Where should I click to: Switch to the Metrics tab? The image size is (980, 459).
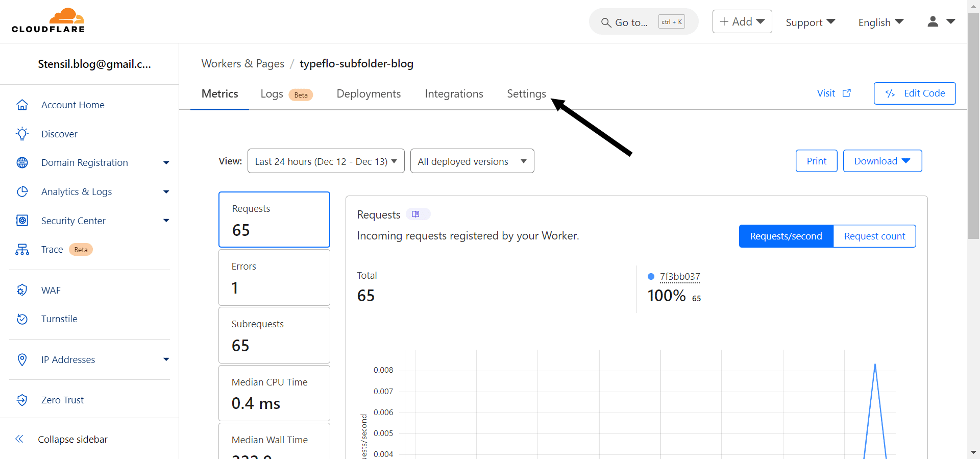[219, 94]
